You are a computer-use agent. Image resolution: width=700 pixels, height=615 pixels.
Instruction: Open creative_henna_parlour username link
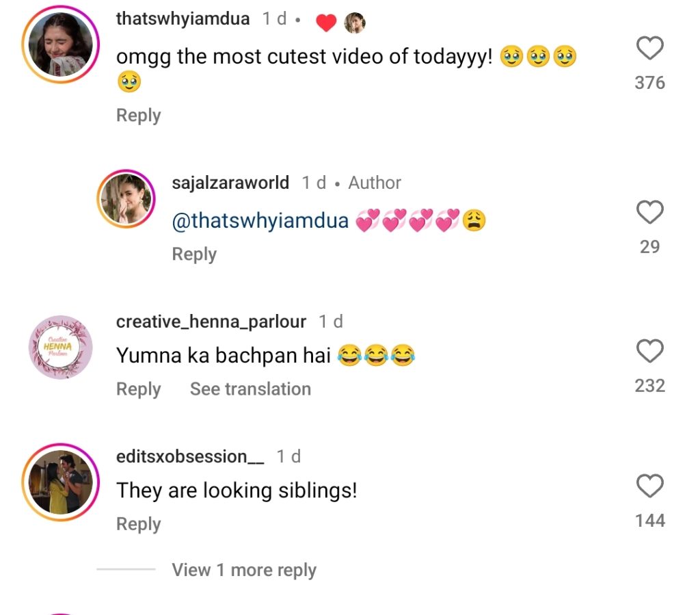211,321
